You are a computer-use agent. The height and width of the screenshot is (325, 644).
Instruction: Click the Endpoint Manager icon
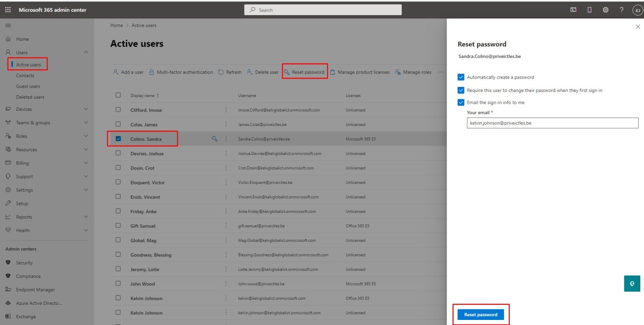(x=8, y=289)
